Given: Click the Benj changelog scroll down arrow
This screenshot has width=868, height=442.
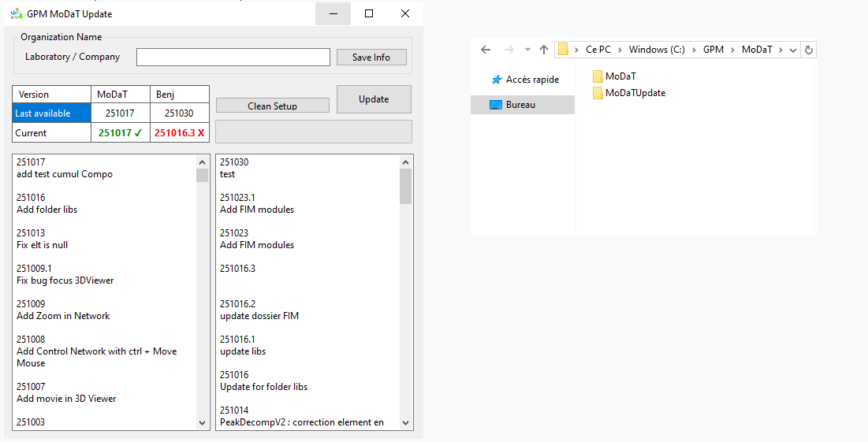Looking at the screenshot, I should tap(405, 422).
